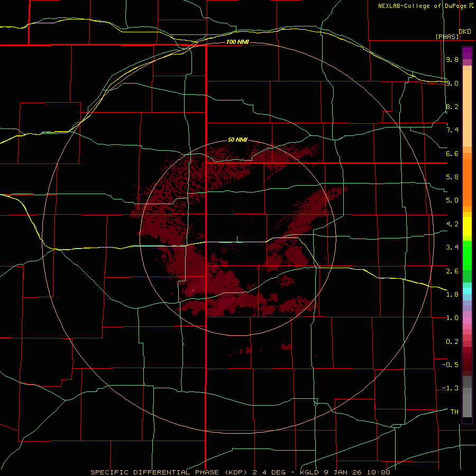The image size is (476, 476).
Task: Click the 1.8 legend value
Action: [452, 295]
